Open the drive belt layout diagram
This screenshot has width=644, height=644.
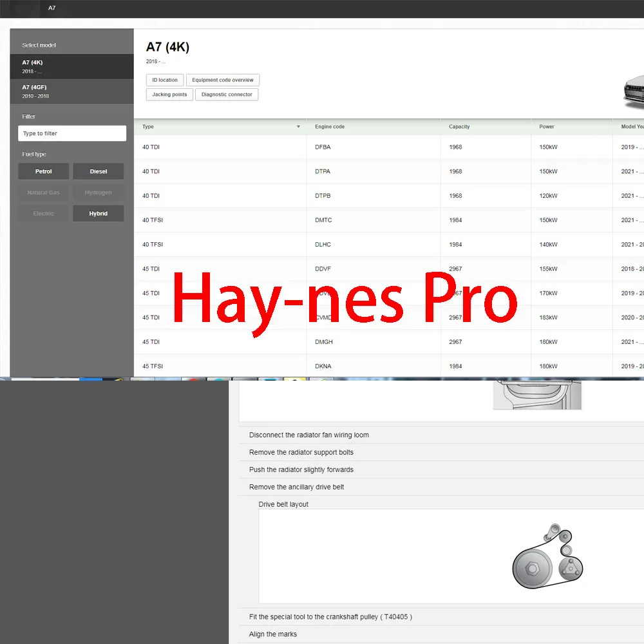click(x=547, y=556)
